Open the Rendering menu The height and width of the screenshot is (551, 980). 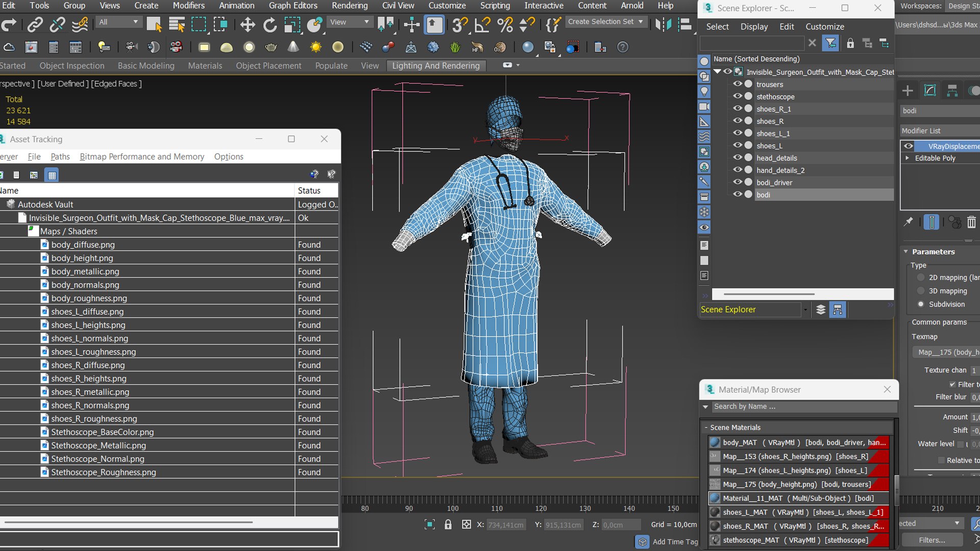coord(350,6)
